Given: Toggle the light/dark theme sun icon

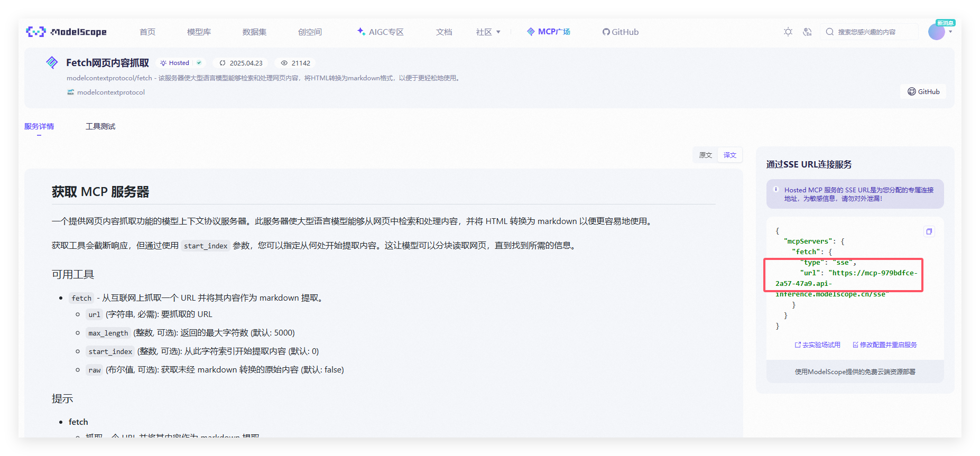Looking at the screenshot, I should 788,32.
